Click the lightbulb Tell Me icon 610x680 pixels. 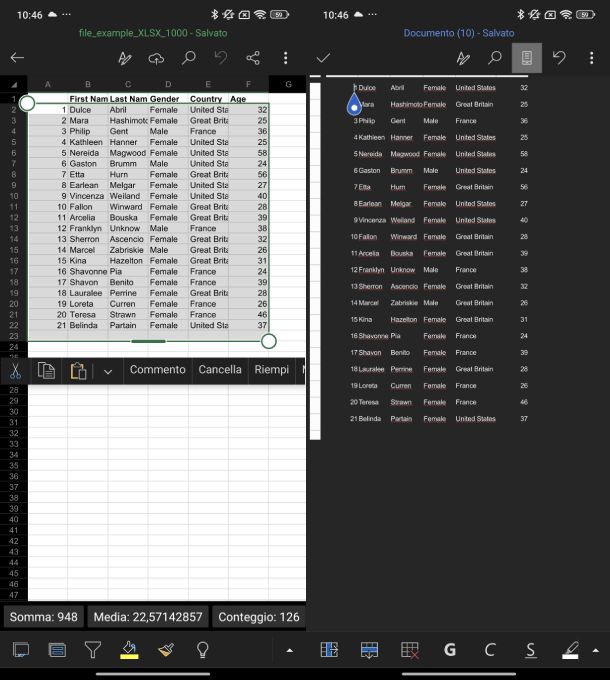(202, 650)
